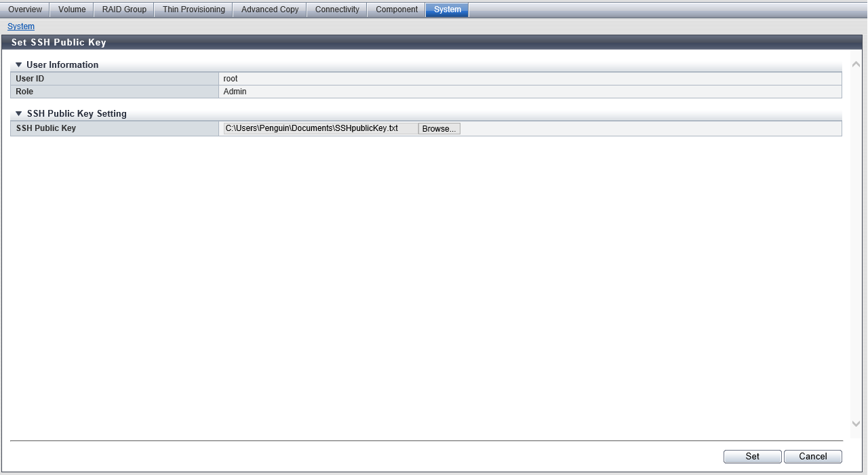Click the scrollbar up arrow
Viewport: 868px width, 475px height.
856,64
